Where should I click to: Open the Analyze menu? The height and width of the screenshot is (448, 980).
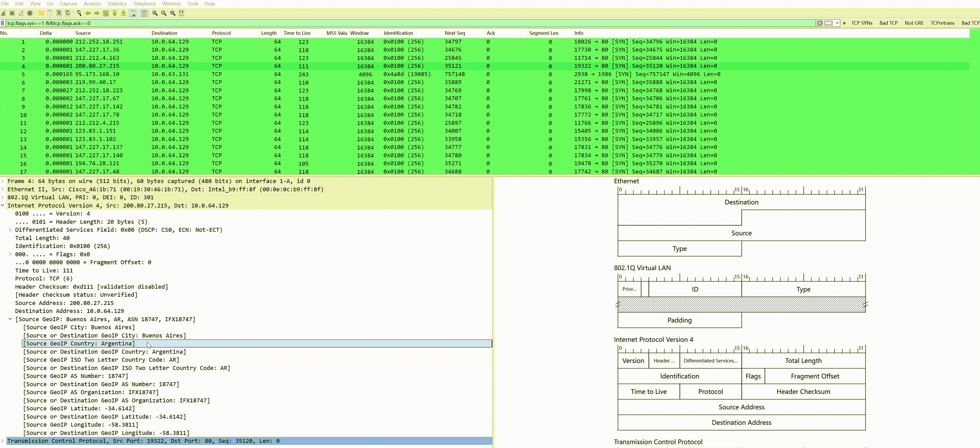pos(92,4)
